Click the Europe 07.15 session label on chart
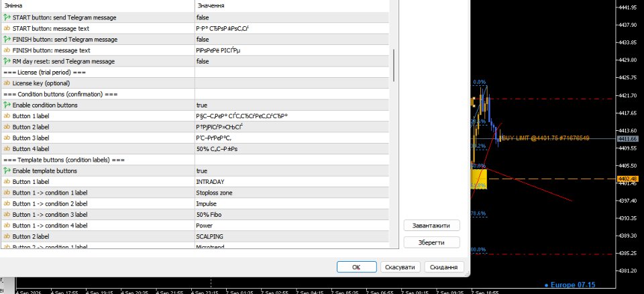This screenshot has width=644, height=294. (x=570, y=285)
